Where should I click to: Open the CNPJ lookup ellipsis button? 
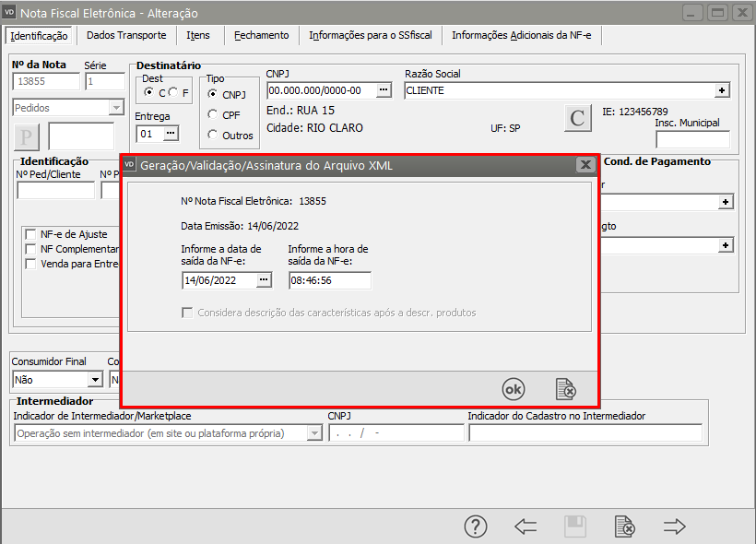(x=384, y=90)
